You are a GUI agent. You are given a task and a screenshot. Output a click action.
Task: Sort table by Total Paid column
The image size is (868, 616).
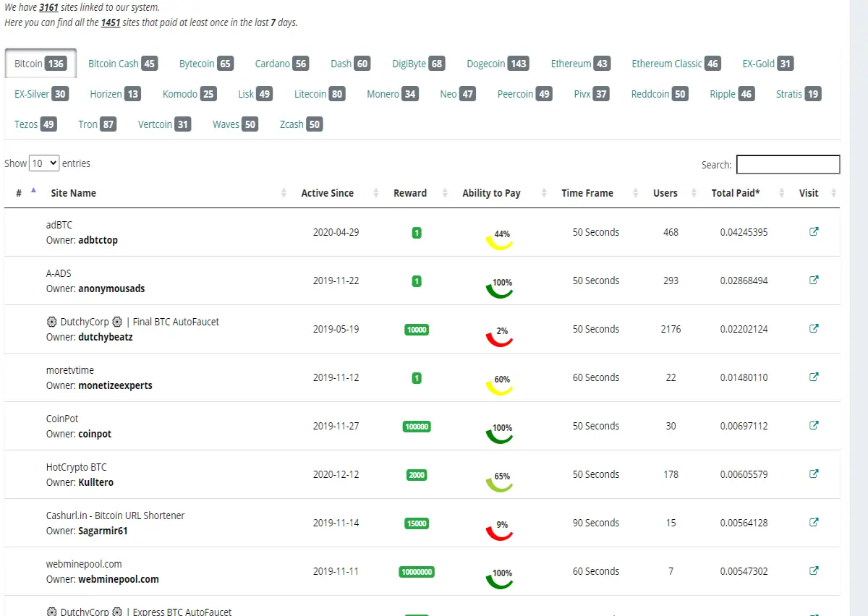[x=744, y=193]
